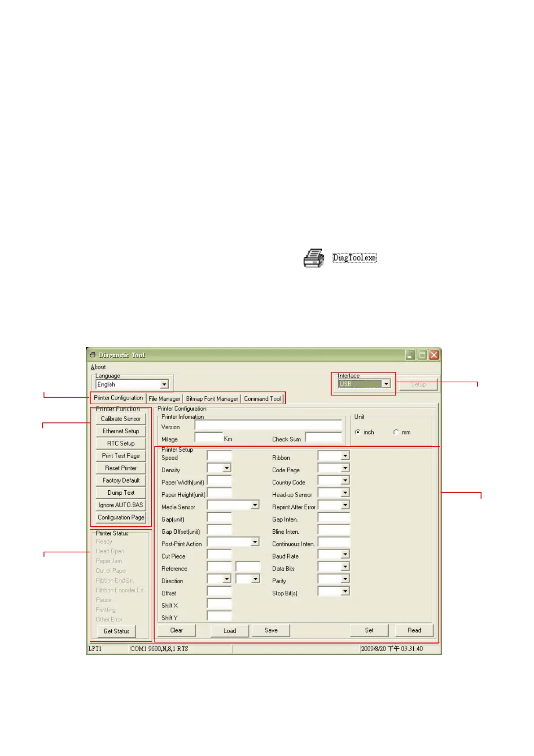Click the Load button
Image resolution: width=534 pixels, height=756 pixels.
click(230, 631)
